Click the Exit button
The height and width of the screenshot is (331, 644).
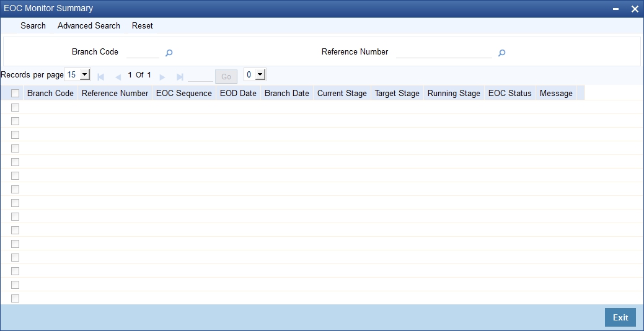pos(620,317)
